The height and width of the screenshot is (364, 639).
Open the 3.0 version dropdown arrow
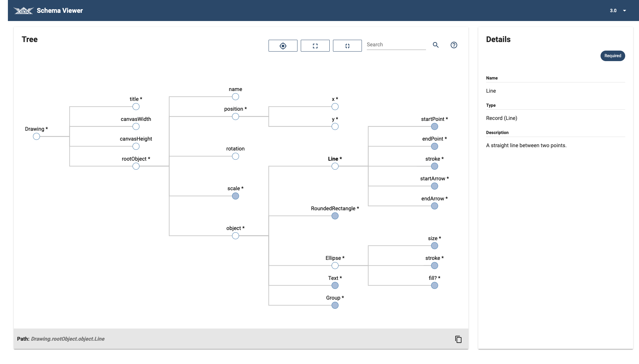point(624,11)
